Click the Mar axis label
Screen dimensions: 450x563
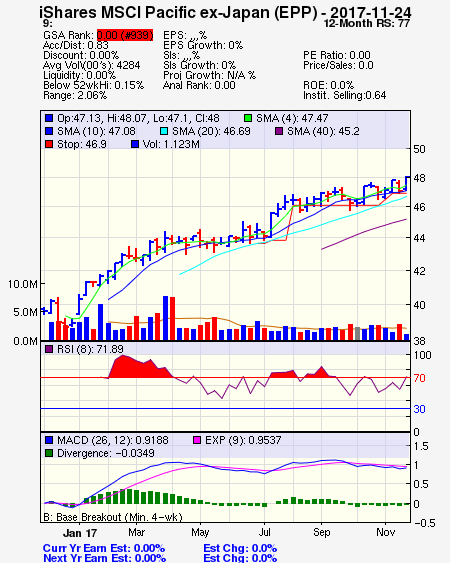pos(136,532)
